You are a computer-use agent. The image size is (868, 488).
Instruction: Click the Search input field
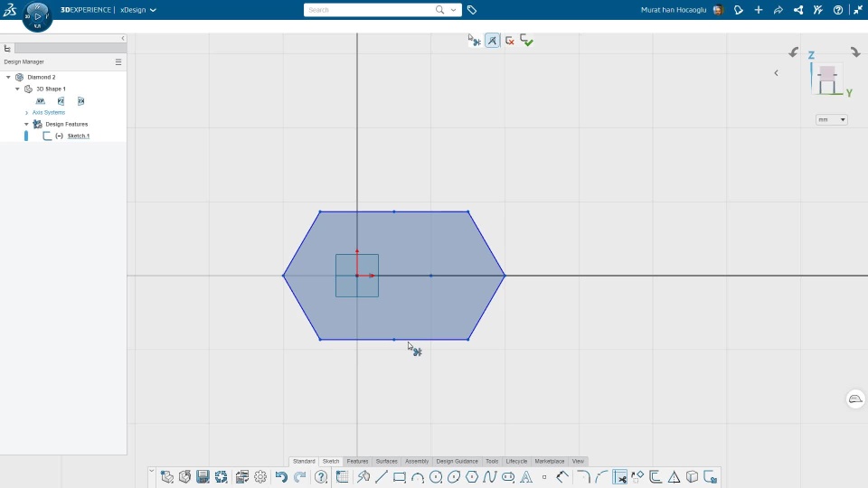[x=370, y=10]
